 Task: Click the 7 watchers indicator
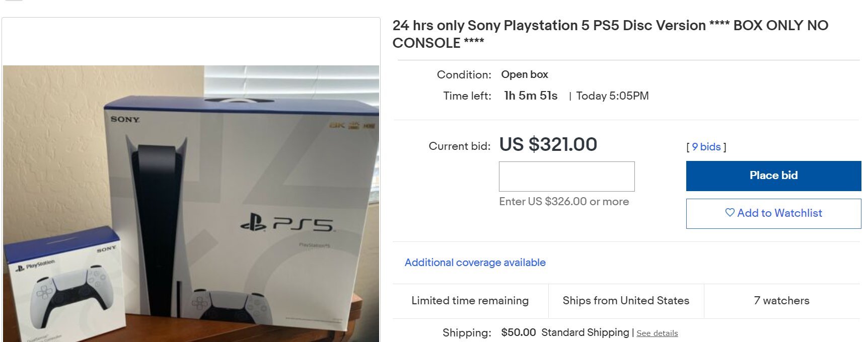[781, 301]
